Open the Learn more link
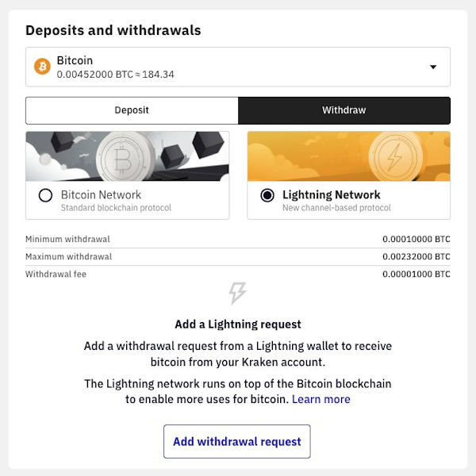 pos(321,399)
